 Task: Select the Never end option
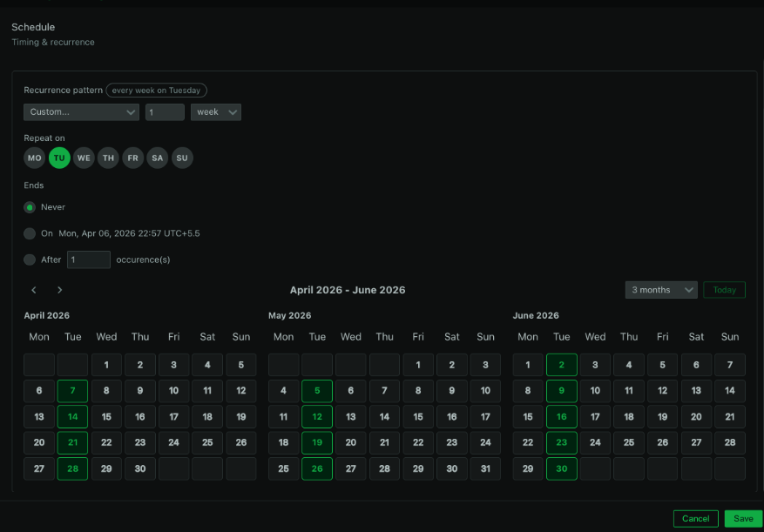pos(29,207)
